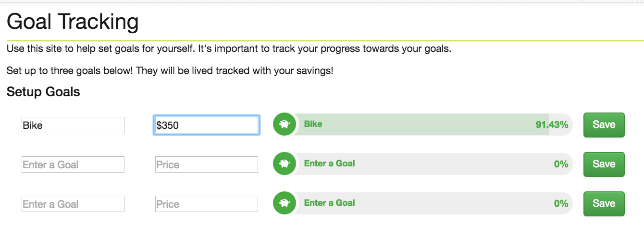
Task: Click the second row's 0% progress value
Action: pos(561,164)
